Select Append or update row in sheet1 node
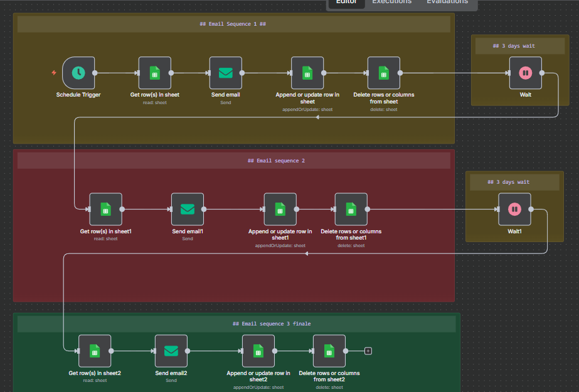The width and height of the screenshot is (579, 392). point(280,209)
